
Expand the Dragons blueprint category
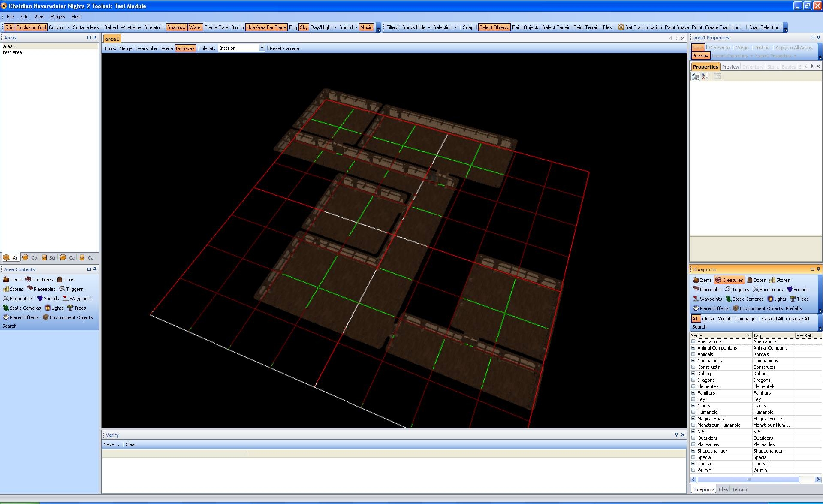[x=693, y=380]
